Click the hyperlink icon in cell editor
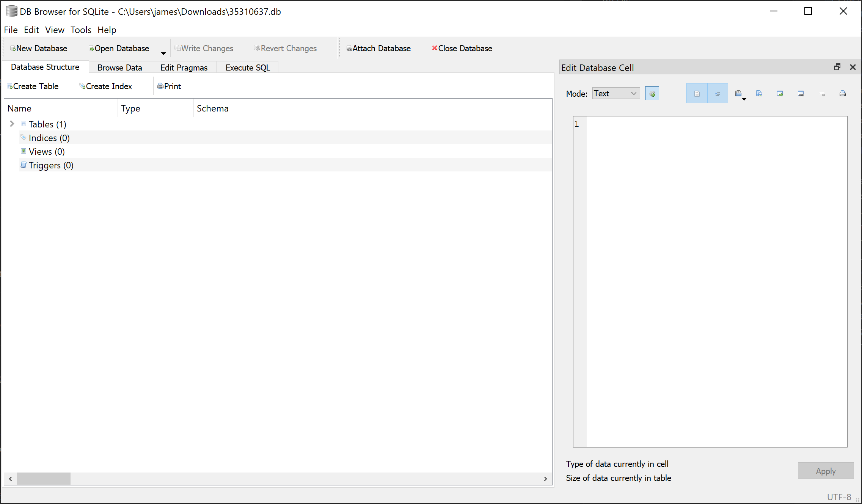Screen dimensions: 862x504 pos(801,93)
